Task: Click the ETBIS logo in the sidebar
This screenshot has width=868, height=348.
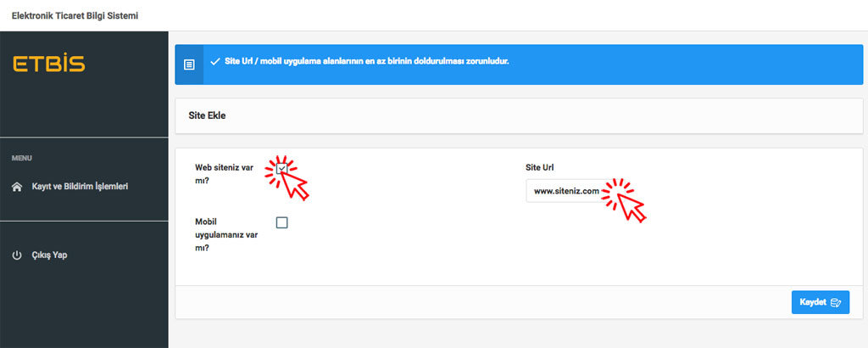Action: [x=49, y=65]
